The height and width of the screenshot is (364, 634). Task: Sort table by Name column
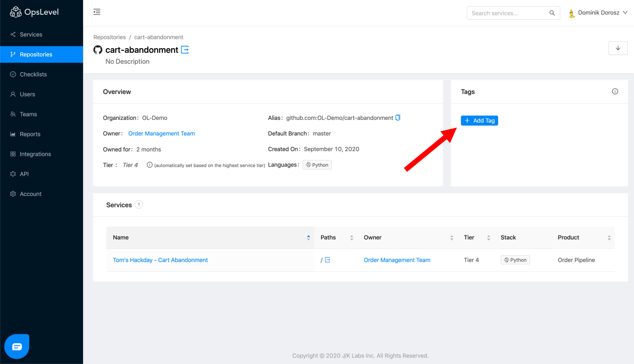click(x=210, y=238)
